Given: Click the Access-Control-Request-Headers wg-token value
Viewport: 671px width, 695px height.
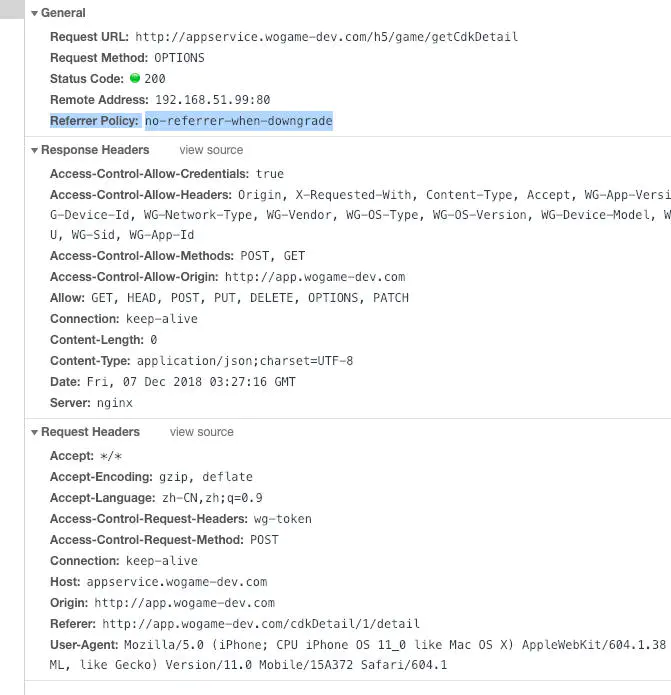Looking at the screenshot, I should click(284, 519).
